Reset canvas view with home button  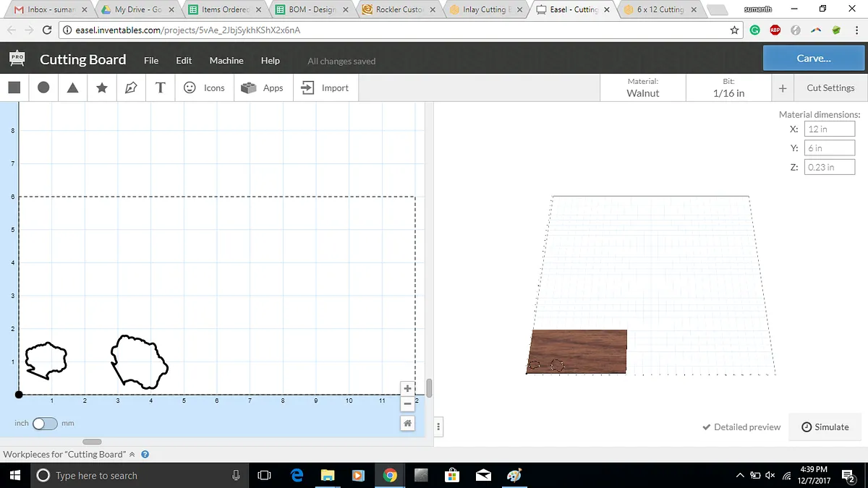coord(408,424)
